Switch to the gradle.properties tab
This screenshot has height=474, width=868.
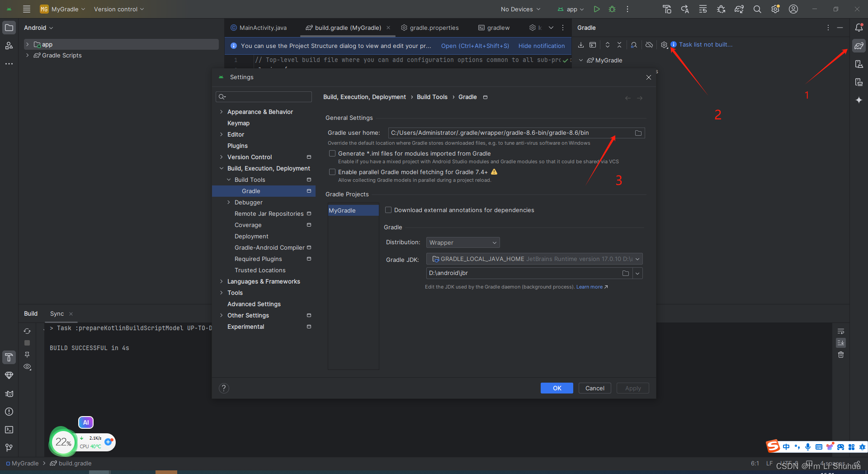click(x=433, y=28)
